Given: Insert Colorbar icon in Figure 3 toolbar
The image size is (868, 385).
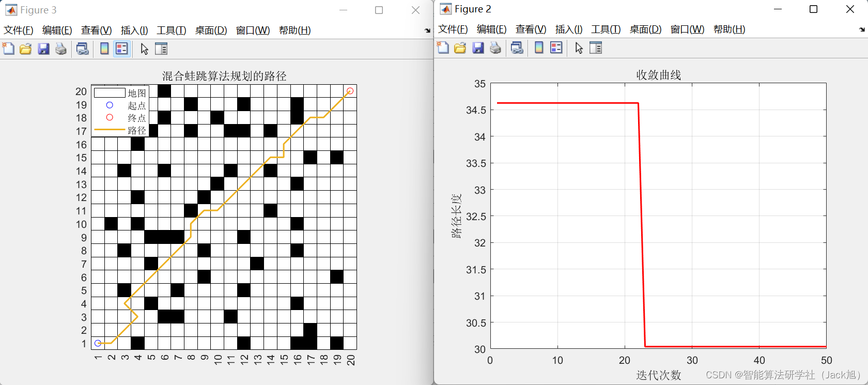Looking at the screenshot, I should pos(104,49).
